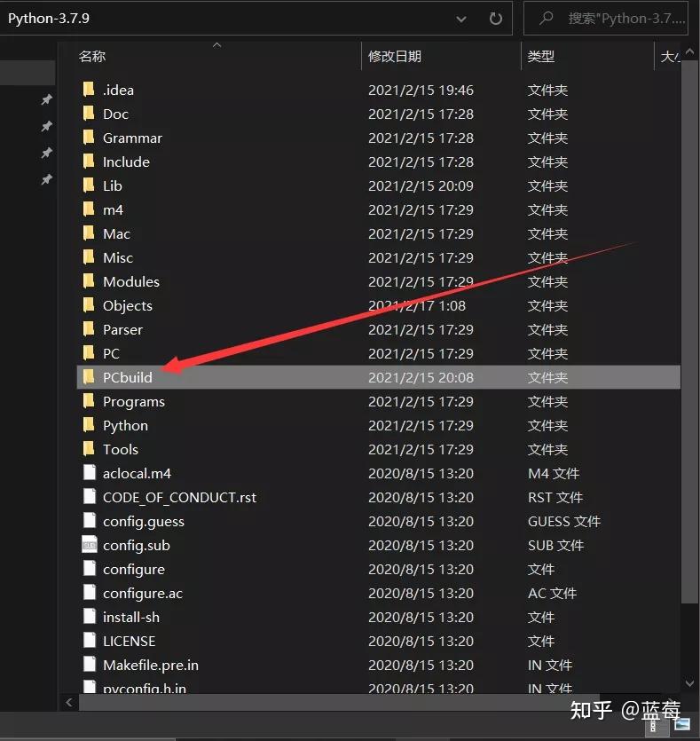This screenshot has height=741, width=700.
Task: Select the configure file name
Action: [134, 569]
